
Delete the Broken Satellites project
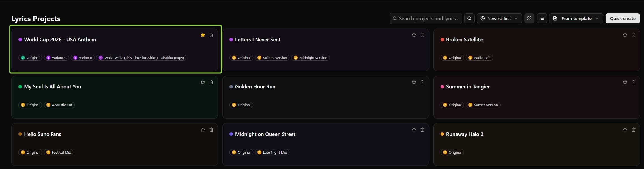tap(634, 35)
